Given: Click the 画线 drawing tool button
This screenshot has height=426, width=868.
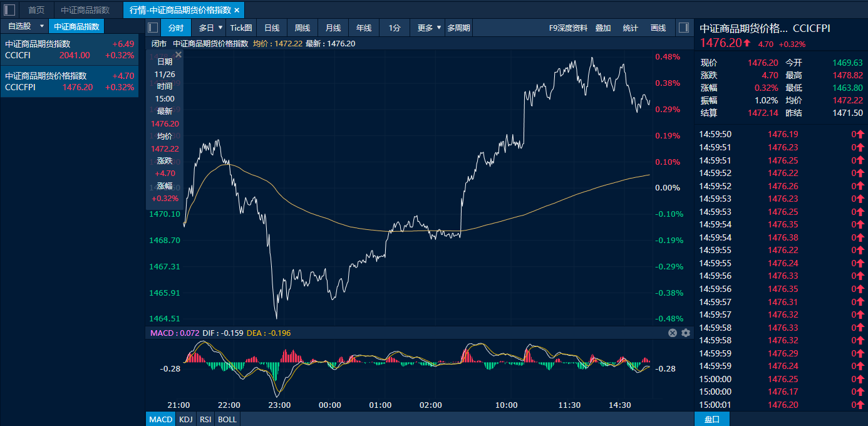Looking at the screenshot, I should (658, 28).
